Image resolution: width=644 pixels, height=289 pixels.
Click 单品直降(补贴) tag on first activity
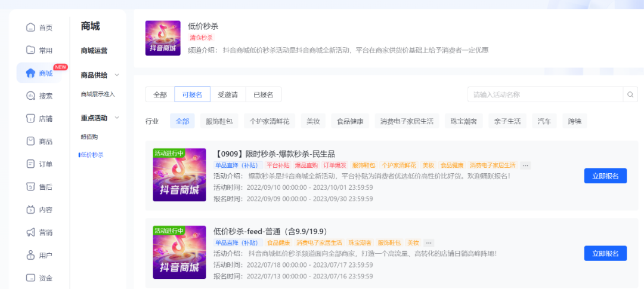point(239,165)
